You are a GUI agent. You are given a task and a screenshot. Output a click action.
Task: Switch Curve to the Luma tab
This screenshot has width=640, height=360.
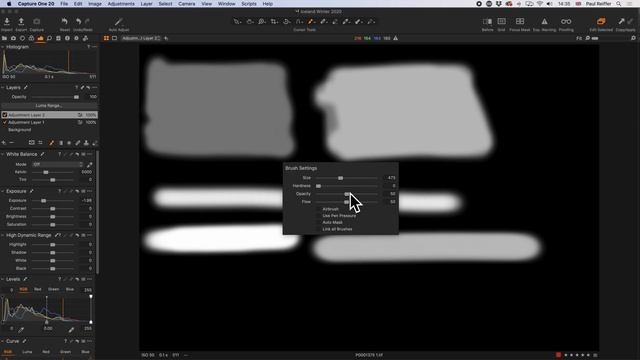click(27, 352)
